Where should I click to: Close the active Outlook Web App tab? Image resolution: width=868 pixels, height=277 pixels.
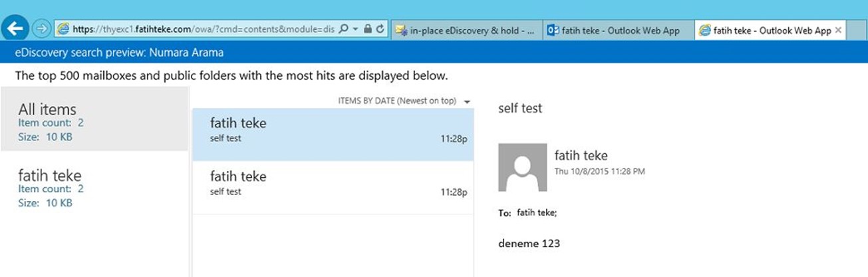[838, 30]
